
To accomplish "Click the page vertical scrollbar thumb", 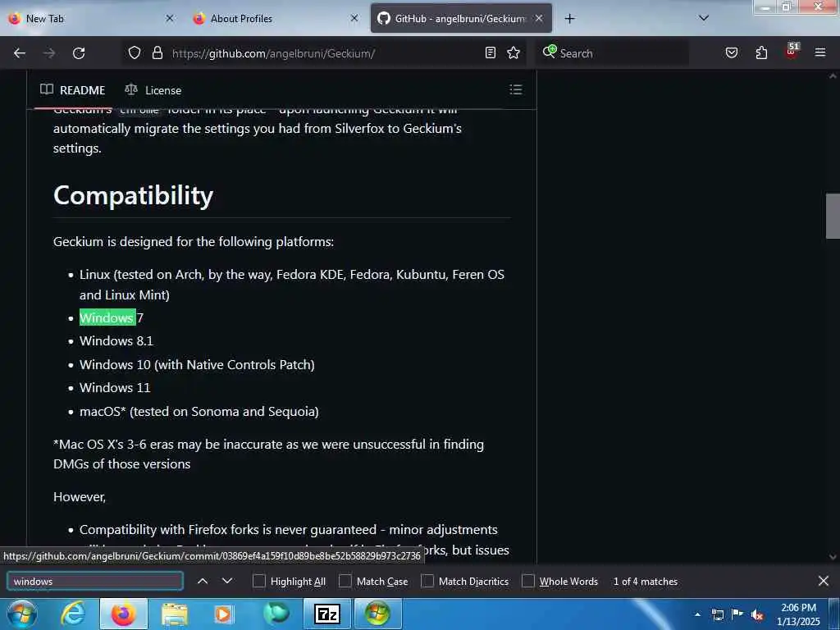I will 833,216.
